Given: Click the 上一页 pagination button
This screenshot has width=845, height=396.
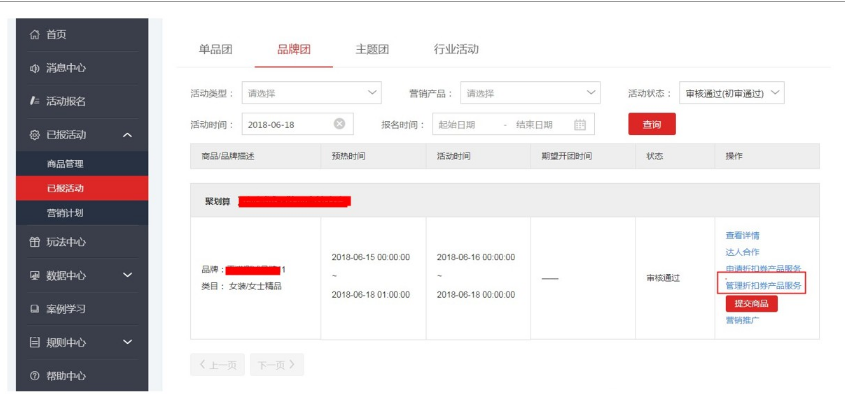Looking at the screenshot, I should click(217, 365).
